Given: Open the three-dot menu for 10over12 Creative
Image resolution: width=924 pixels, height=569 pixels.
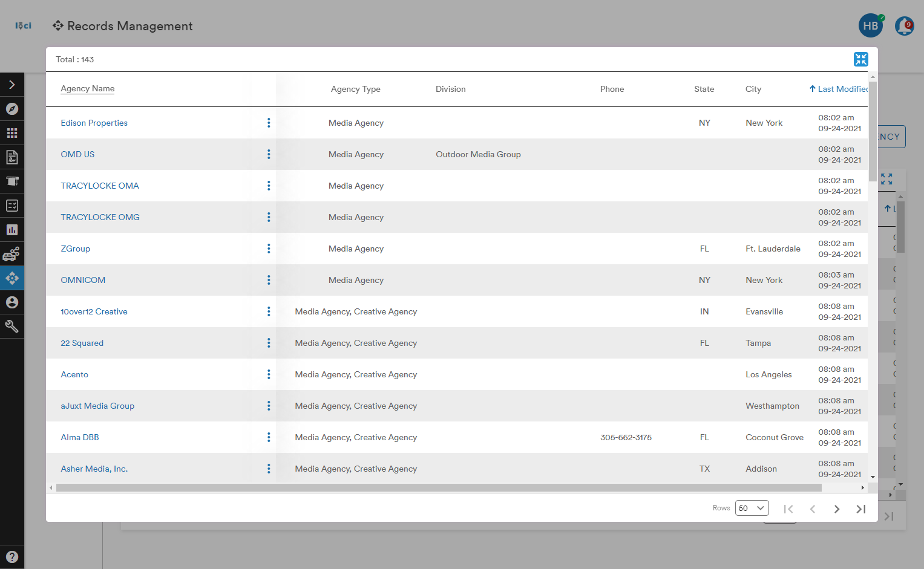Looking at the screenshot, I should pyautogui.click(x=269, y=311).
